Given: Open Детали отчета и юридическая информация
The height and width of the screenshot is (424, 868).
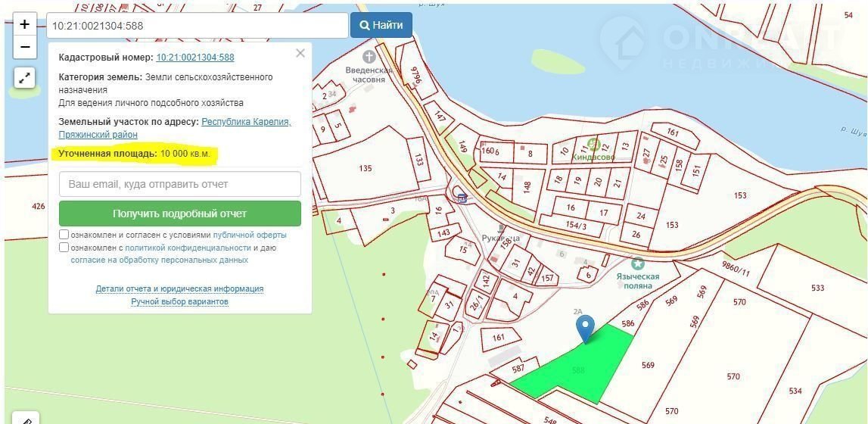Looking at the screenshot, I should 179,288.
